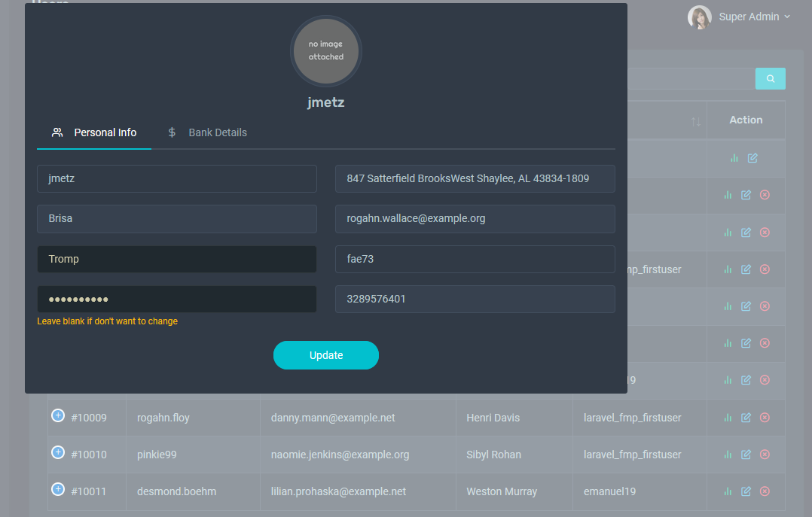Click edit icon for pinkie99 row
The width and height of the screenshot is (812, 517).
click(x=746, y=455)
